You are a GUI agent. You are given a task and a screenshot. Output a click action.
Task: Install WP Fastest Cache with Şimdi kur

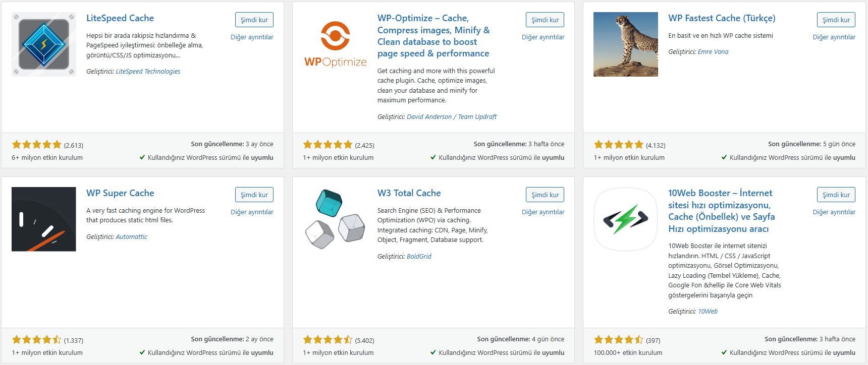pos(836,20)
